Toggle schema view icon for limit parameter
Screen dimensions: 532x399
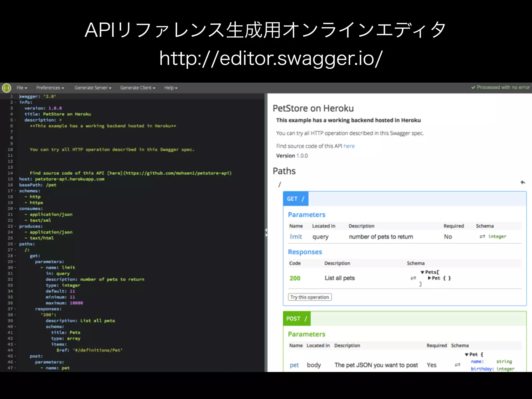[482, 236]
